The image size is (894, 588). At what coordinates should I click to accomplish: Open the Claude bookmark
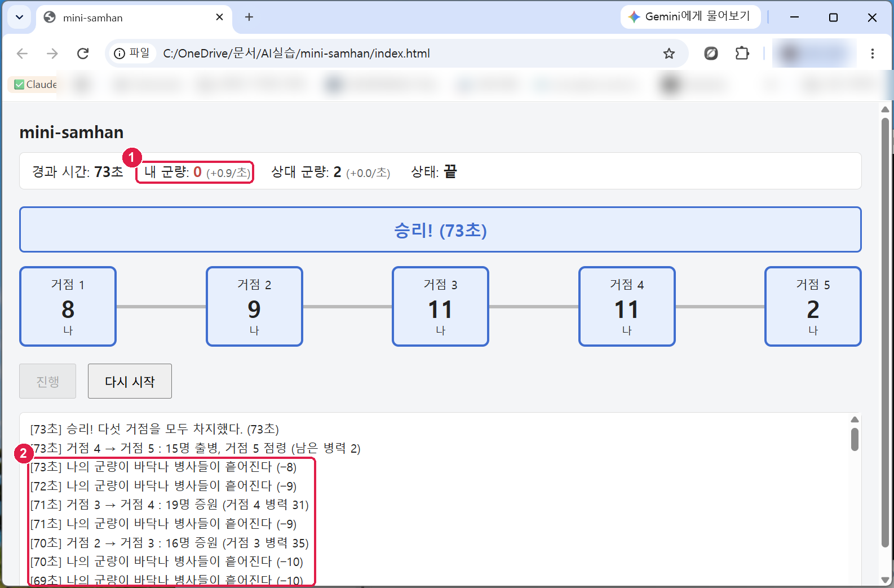point(36,85)
